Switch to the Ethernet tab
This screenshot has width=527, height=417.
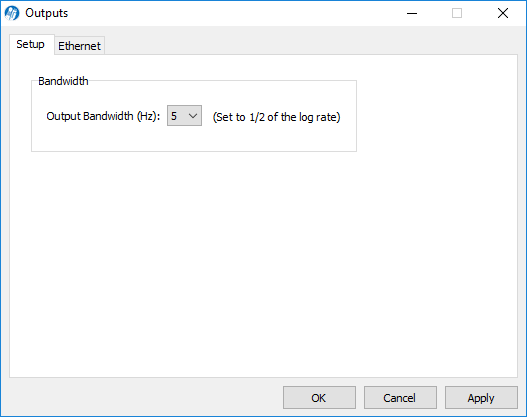click(x=79, y=46)
